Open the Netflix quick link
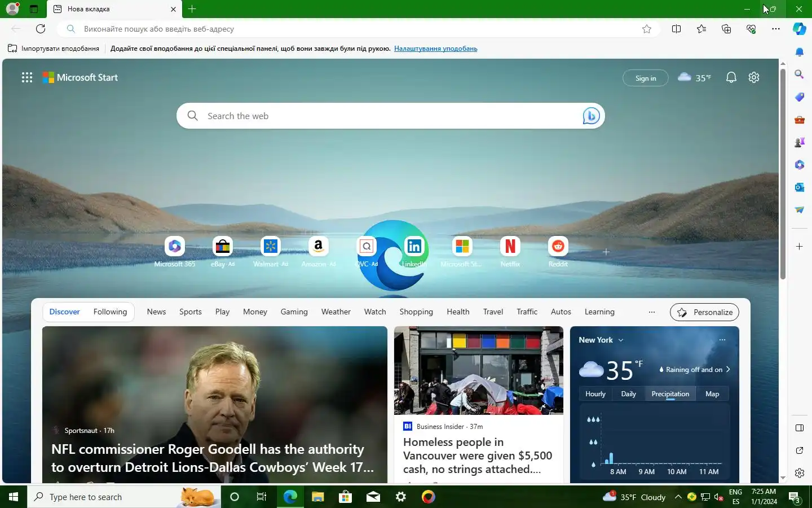 [510, 252]
